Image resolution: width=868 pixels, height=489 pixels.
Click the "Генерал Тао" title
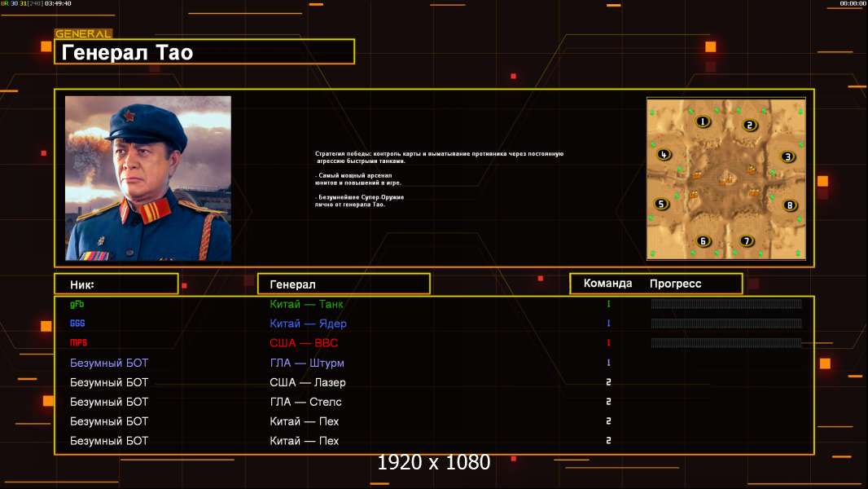coord(127,53)
